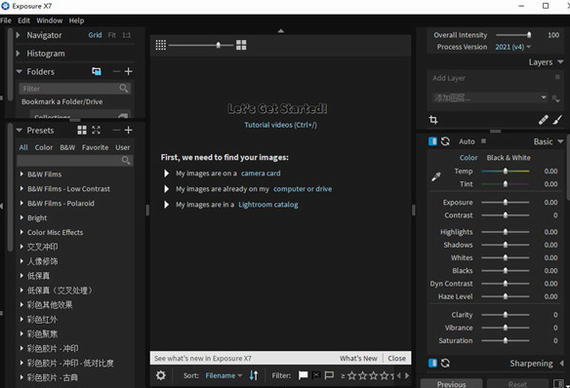The width and height of the screenshot is (570, 388).
Task: Toggle the Basic panel enable switch
Action: [x=433, y=141]
